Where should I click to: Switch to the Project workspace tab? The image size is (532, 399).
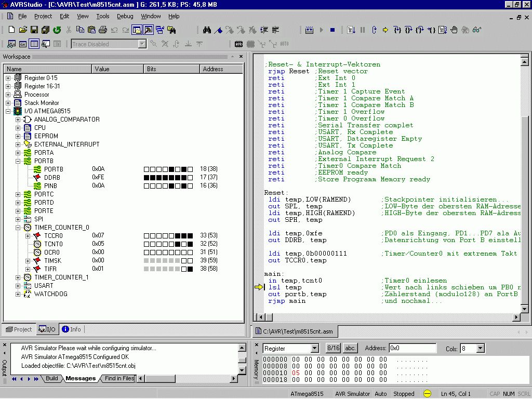[18, 329]
